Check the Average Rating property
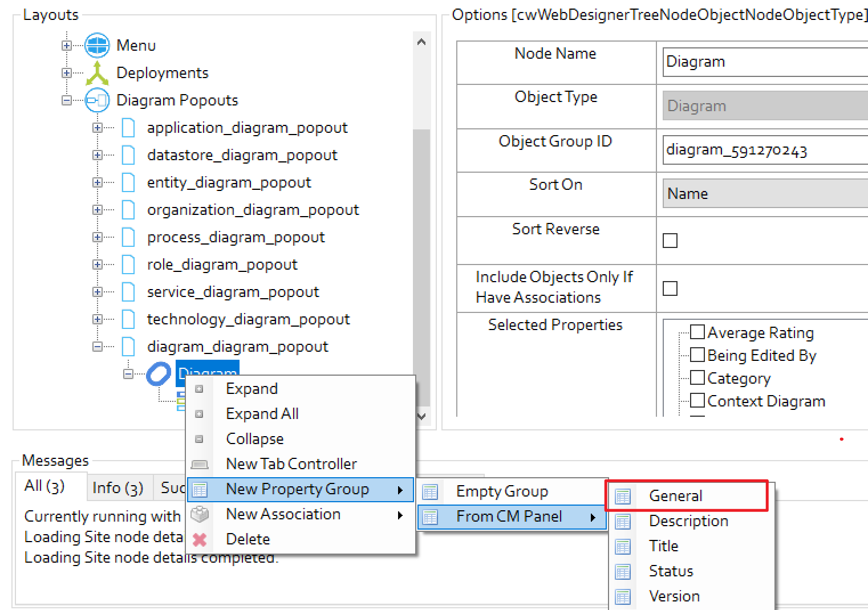Screen dimensions: 868x610 697,332
